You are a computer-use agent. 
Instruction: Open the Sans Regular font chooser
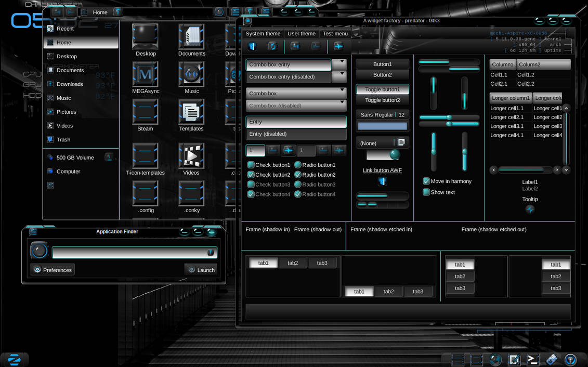point(382,114)
